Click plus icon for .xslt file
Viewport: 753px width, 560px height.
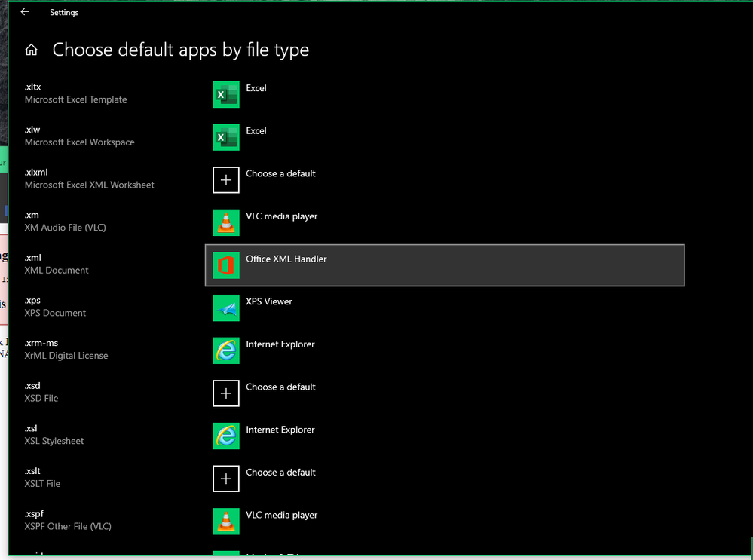pyautogui.click(x=225, y=479)
